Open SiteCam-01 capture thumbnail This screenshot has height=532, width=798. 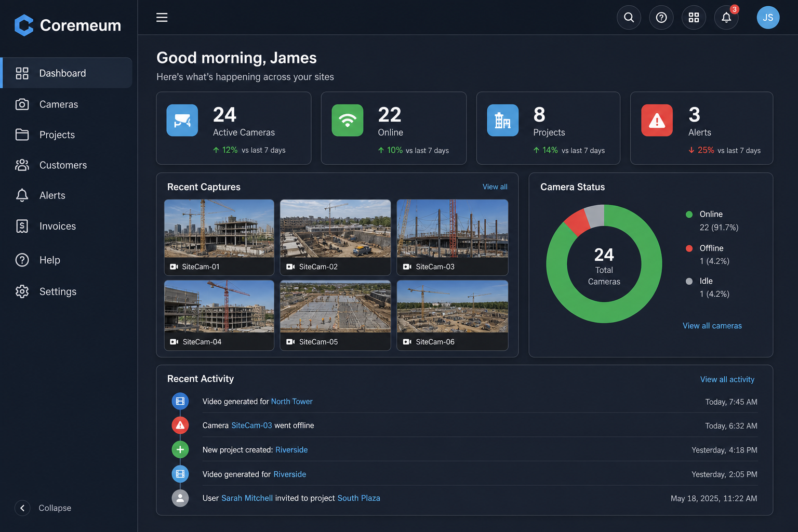pyautogui.click(x=219, y=237)
